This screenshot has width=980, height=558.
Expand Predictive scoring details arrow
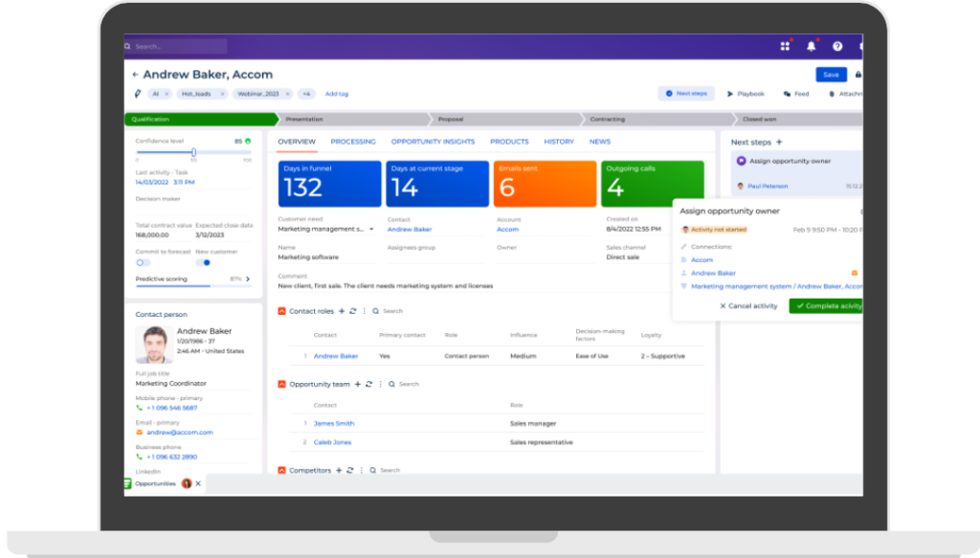[248, 279]
